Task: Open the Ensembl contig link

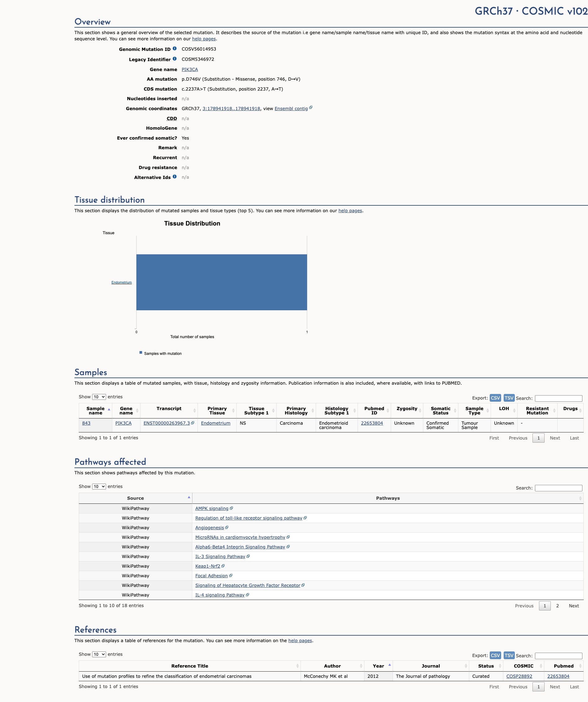Action: click(x=291, y=108)
